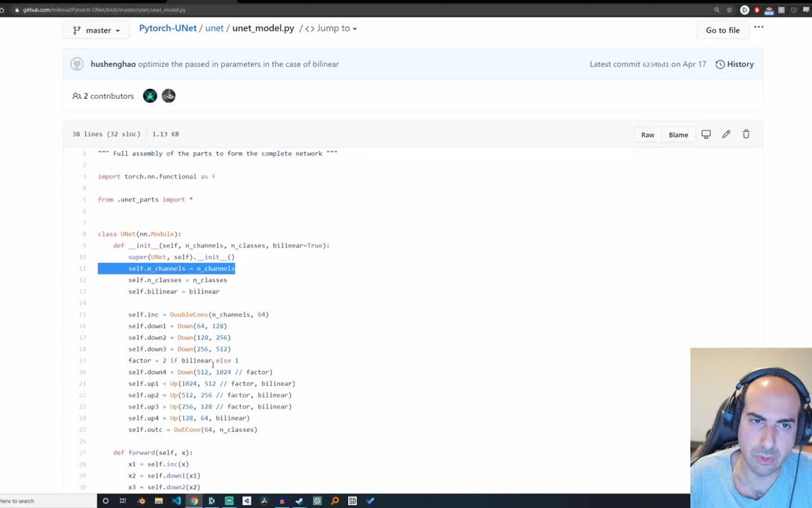812x508 pixels.
Task: Open the SD app on taskbar
Action: [x=352, y=501]
